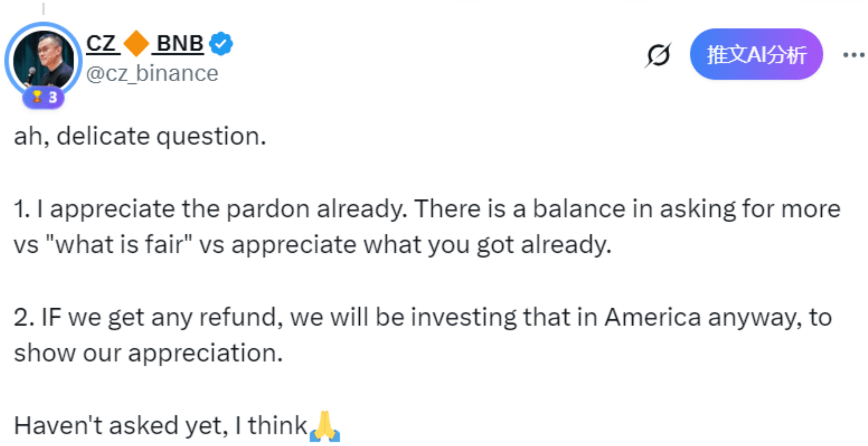Click the "Haven't asked yet, I think" line
The height and width of the screenshot is (446, 868).
coord(161,426)
